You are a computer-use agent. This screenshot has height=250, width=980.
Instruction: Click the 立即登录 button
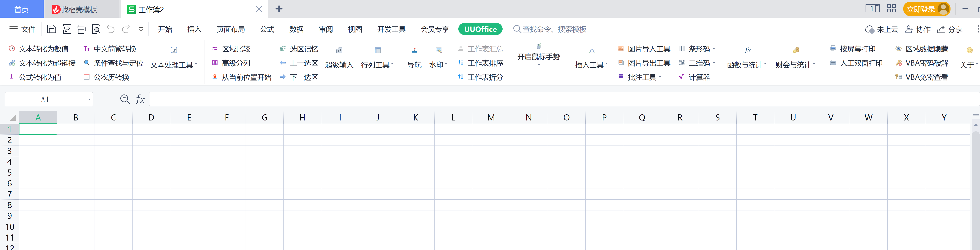920,9
